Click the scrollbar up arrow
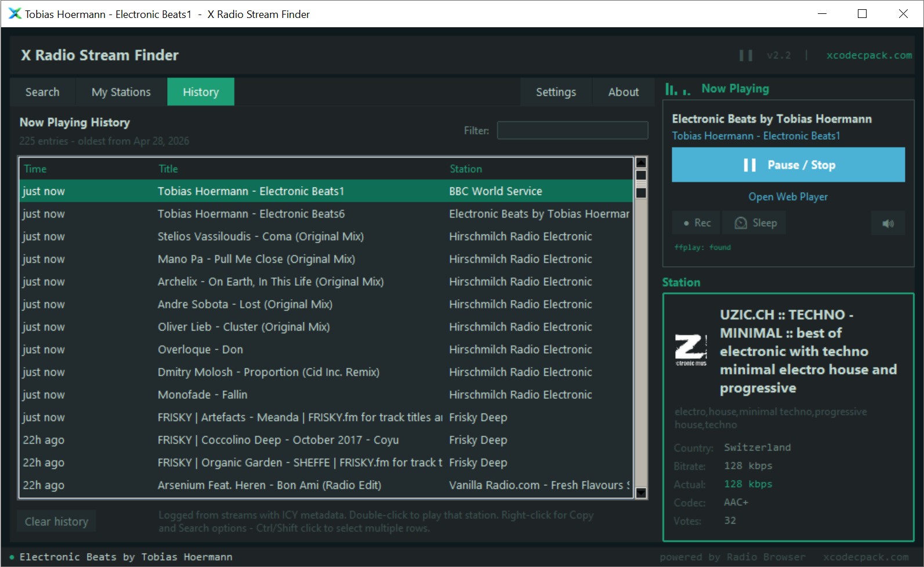Screen dimensions: 924x567 click(641, 162)
